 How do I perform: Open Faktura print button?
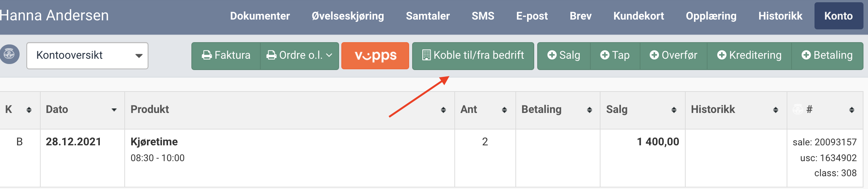(x=226, y=56)
